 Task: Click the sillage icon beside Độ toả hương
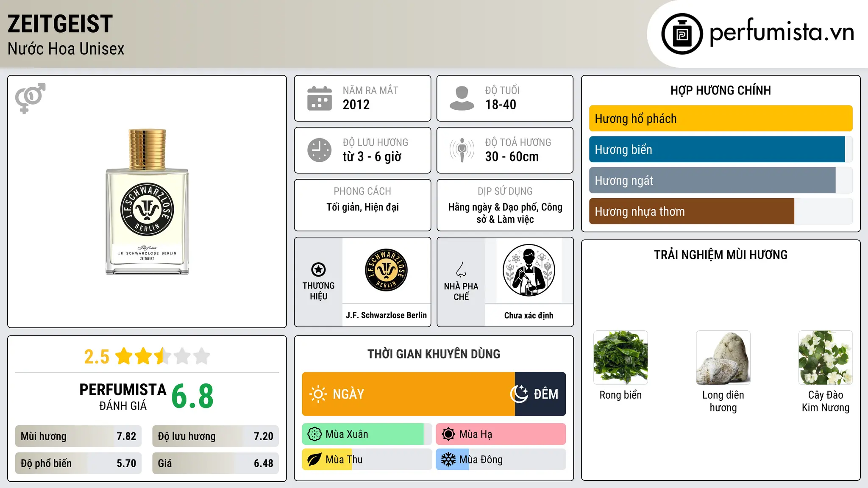click(462, 150)
